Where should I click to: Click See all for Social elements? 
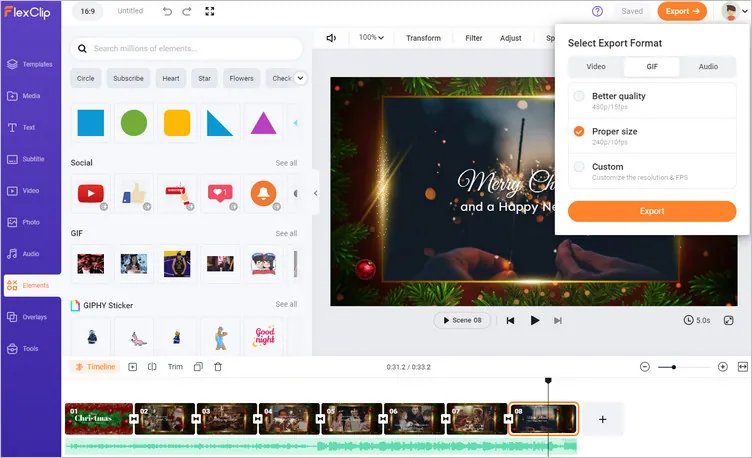[286, 163]
